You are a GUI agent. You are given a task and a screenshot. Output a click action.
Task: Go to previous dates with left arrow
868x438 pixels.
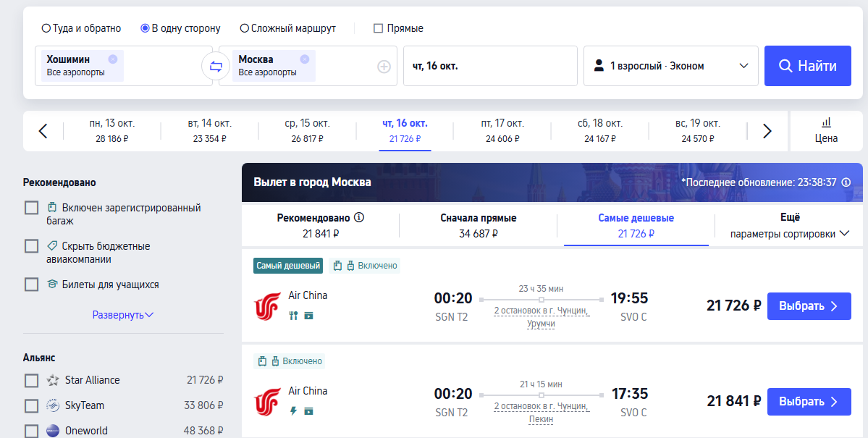click(43, 131)
